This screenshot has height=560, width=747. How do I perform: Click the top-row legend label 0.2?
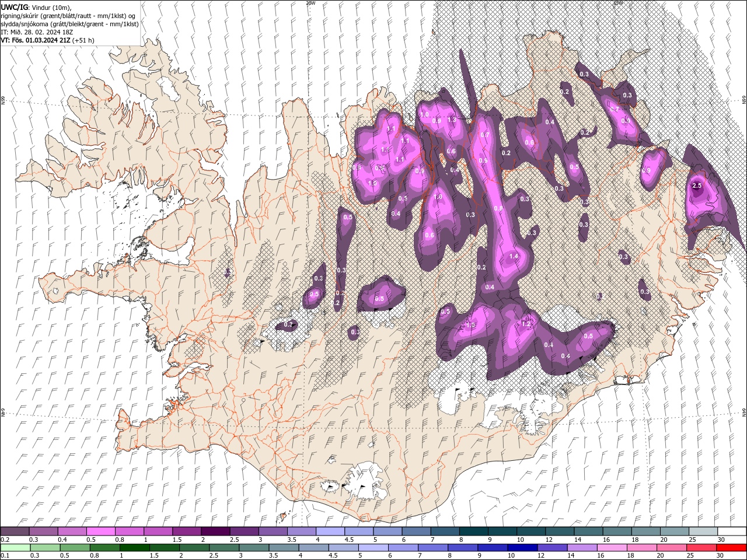(4, 540)
